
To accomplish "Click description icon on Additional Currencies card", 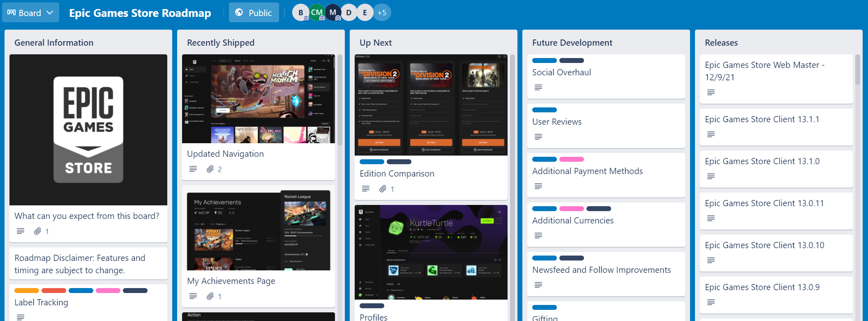I will coord(538,235).
